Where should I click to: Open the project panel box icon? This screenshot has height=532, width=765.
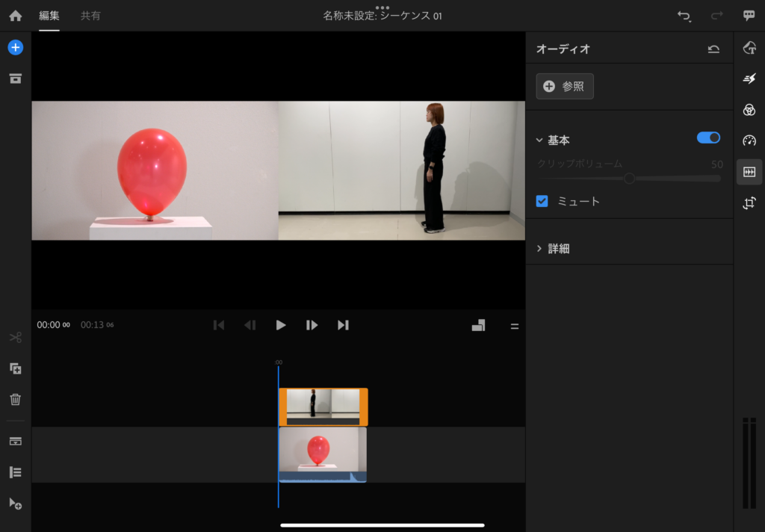[x=15, y=78]
